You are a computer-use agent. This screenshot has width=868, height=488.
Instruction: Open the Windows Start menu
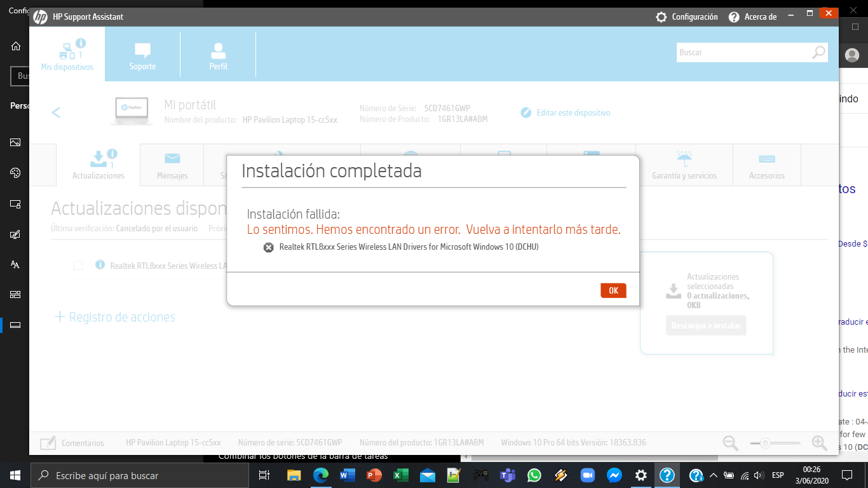(15, 475)
